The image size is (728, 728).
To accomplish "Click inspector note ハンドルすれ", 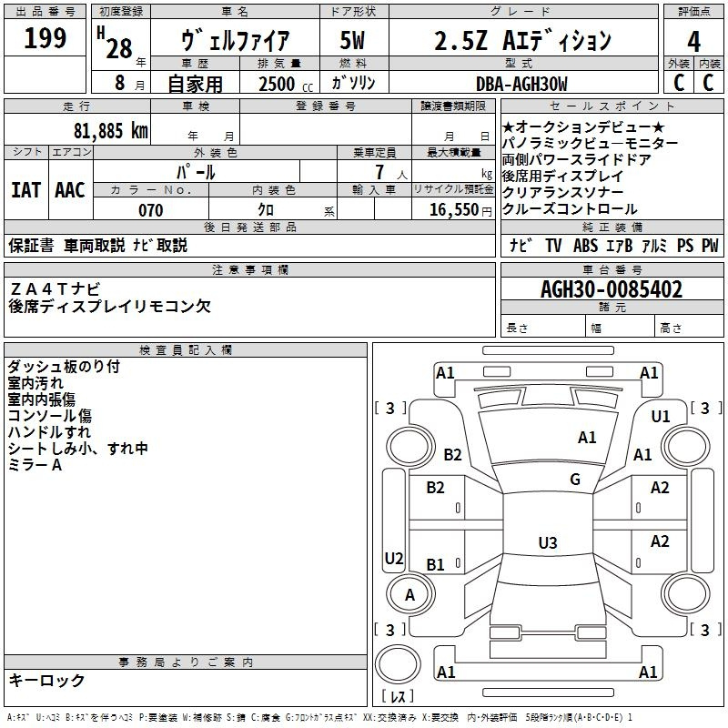I will 49,431.
